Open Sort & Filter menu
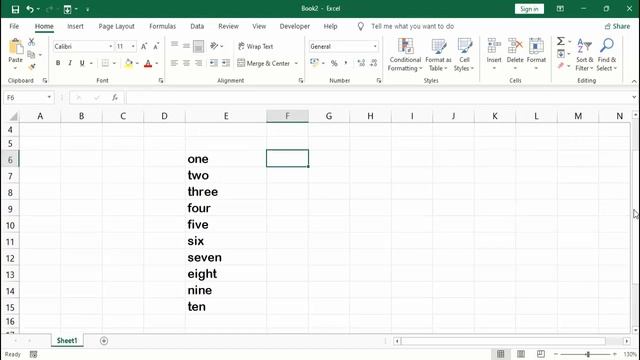 [584, 55]
